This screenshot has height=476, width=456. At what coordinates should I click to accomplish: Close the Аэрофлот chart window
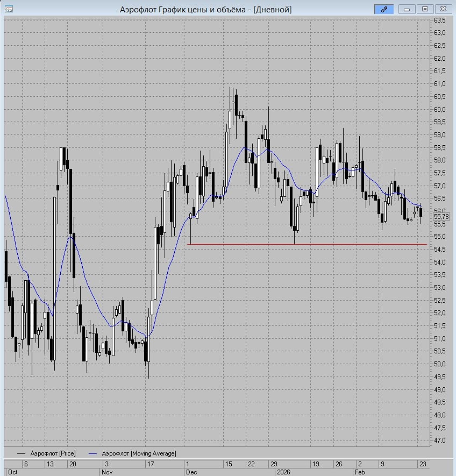[x=443, y=9]
